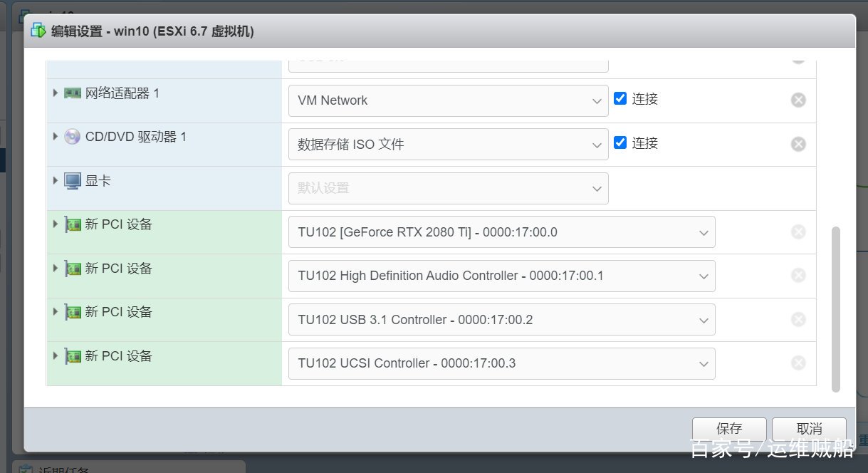This screenshot has height=473, width=868.
Task: Open the 数据存储 ISO 文件 dropdown
Action: (x=448, y=145)
